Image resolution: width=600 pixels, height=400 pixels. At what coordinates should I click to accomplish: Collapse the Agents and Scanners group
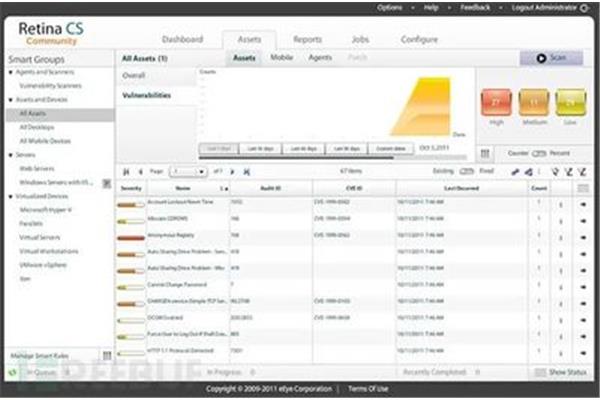pyautogui.click(x=11, y=72)
